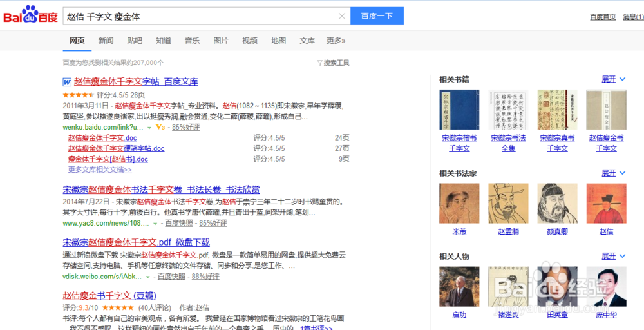Click the 赵佶 name link under portrait
The height and width of the screenshot is (330, 644).
pyautogui.click(x=606, y=232)
